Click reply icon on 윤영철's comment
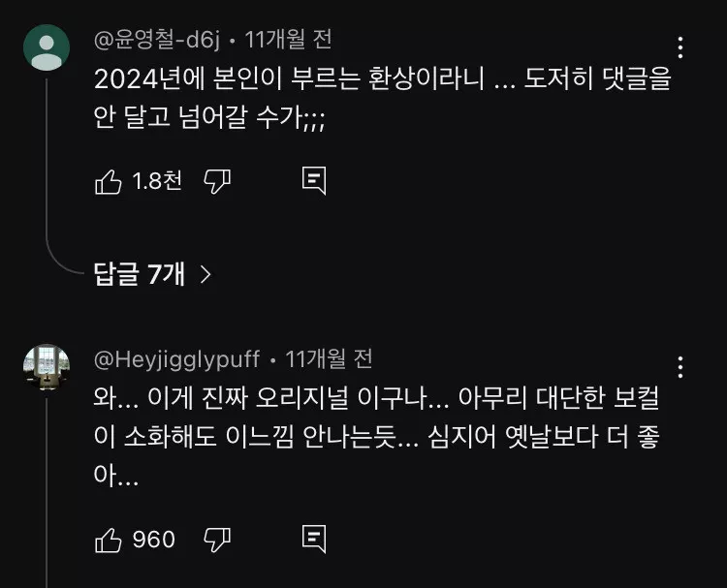 point(313,181)
